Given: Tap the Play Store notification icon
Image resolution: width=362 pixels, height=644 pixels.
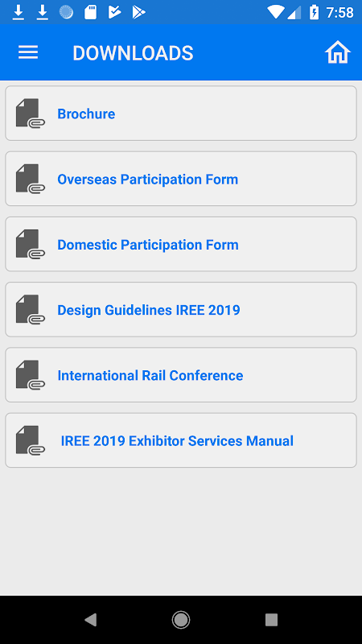Looking at the screenshot, I should point(138,12).
